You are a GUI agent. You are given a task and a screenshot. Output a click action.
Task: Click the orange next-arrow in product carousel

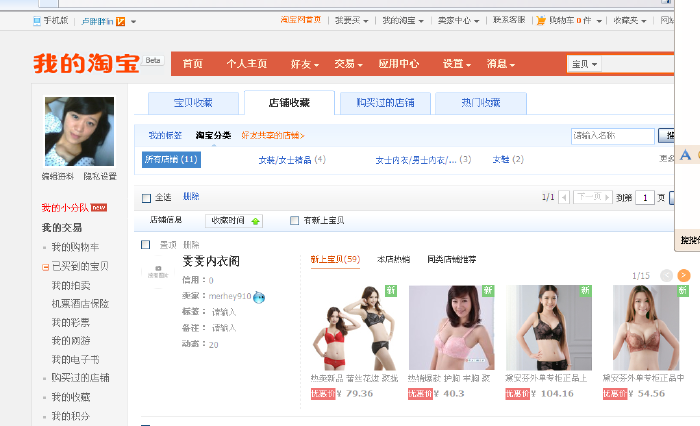tap(683, 275)
